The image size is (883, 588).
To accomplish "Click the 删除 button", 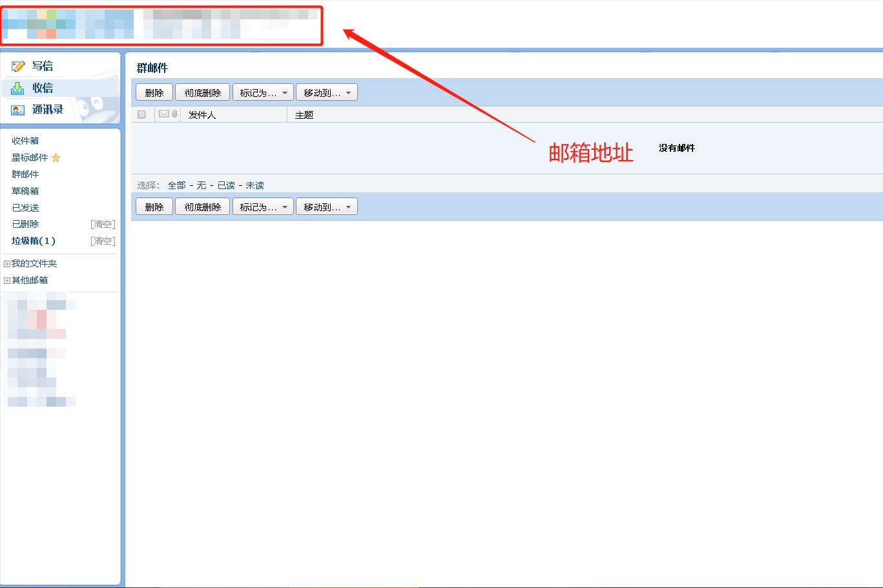I will [x=154, y=92].
